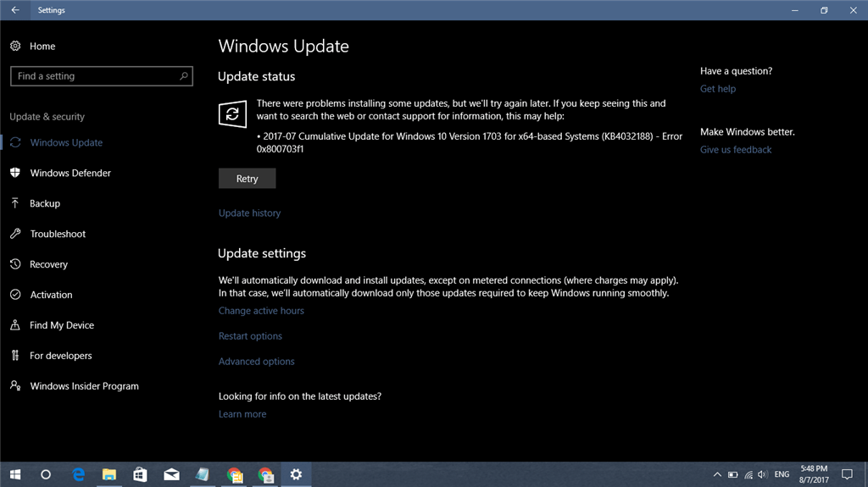Open Cortana circle on the taskbar
The image size is (868, 487).
(46, 474)
